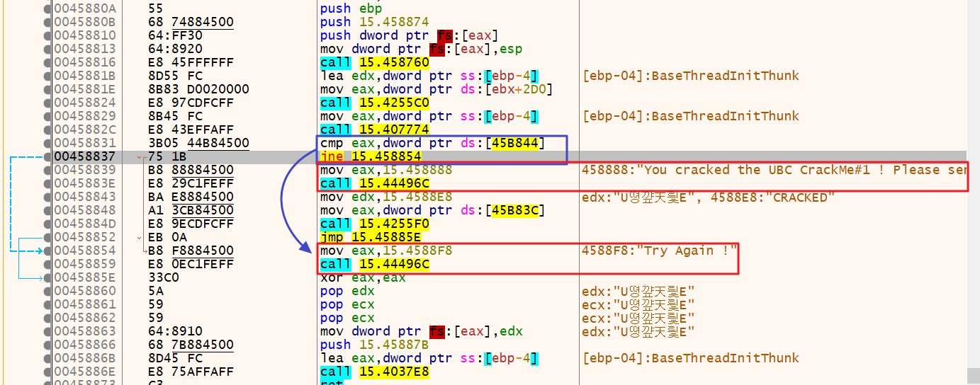Select the address 00458848
The image size is (980, 385).
pyautogui.click(x=85, y=210)
